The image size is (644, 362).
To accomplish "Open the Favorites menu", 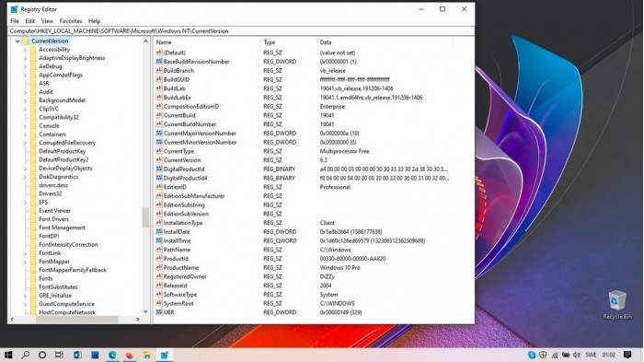I will coord(71,21).
